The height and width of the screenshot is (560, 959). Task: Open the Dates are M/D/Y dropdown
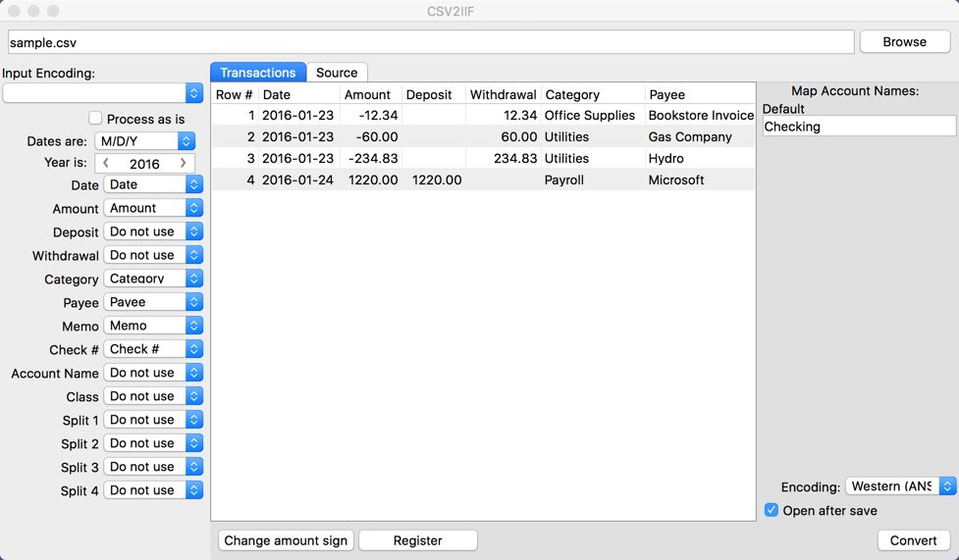click(x=145, y=141)
